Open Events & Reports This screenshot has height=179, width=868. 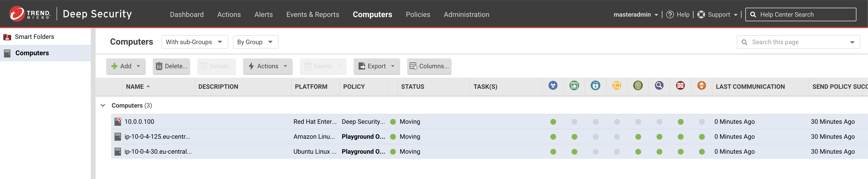tap(313, 14)
